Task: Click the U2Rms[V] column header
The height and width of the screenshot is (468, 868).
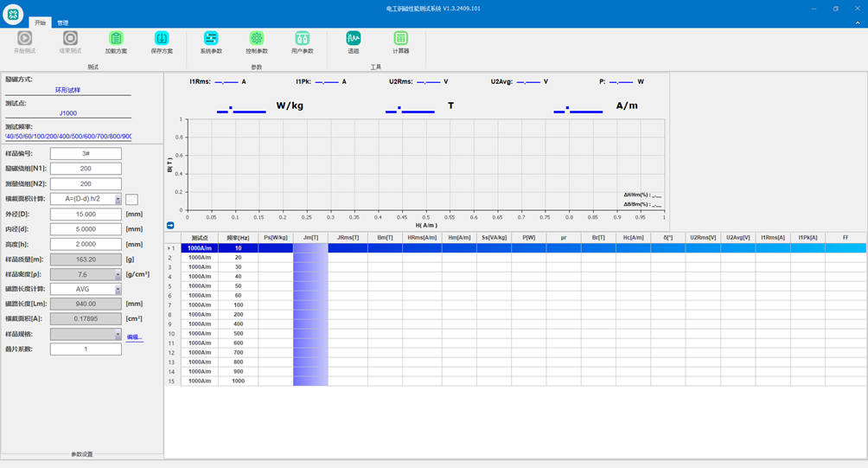Action: click(703, 238)
